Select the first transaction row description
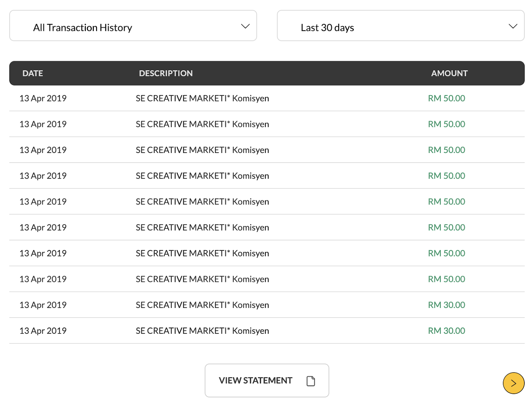532x406 pixels. (x=202, y=98)
